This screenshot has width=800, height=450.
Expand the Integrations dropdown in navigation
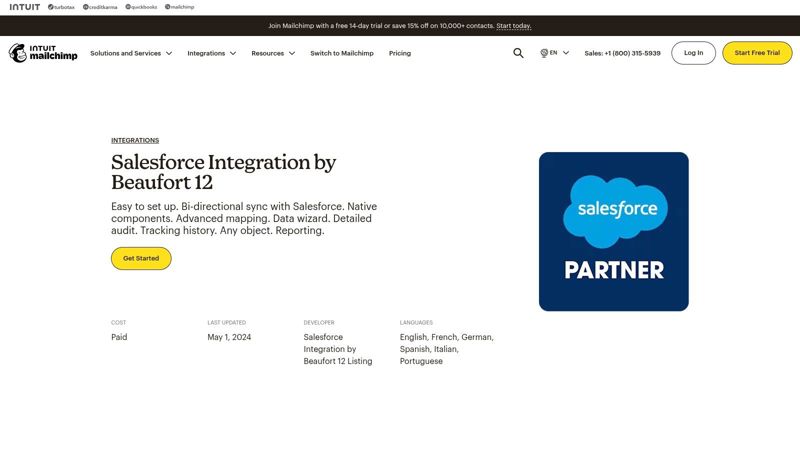211,53
